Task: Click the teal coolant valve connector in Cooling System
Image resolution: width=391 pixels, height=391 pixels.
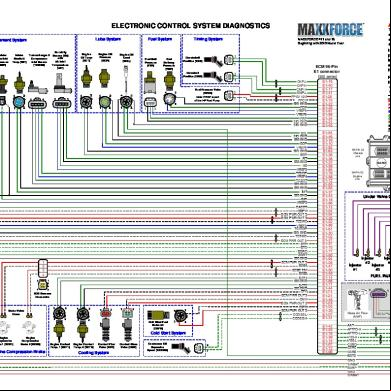Action: (127, 313)
